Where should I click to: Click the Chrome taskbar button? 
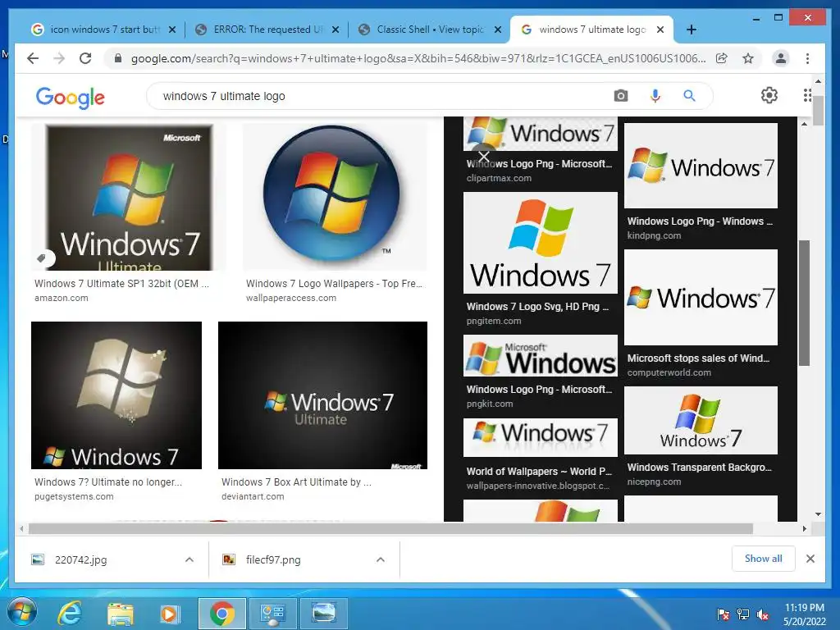click(221, 614)
